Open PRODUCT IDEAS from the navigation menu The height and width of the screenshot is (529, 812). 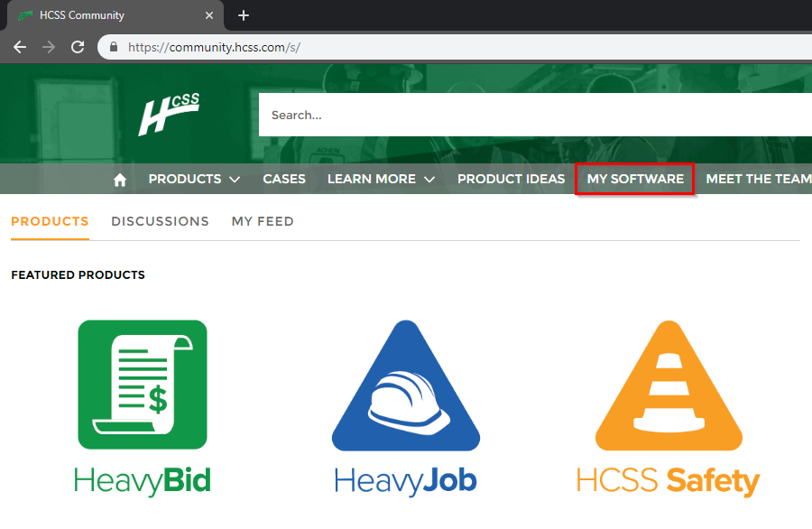(x=511, y=179)
